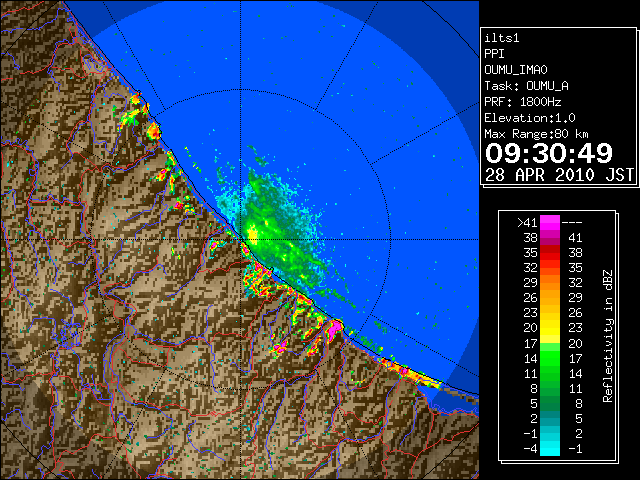Screen dimensions: 640x480
Task: Click the 09:30:49 timestamp
Action: [549, 153]
